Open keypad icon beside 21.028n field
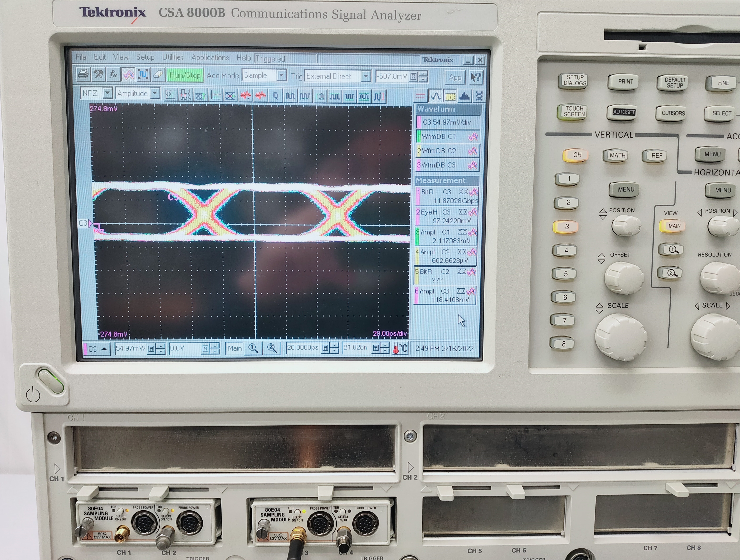The height and width of the screenshot is (560, 740). click(x=376, y=348)
